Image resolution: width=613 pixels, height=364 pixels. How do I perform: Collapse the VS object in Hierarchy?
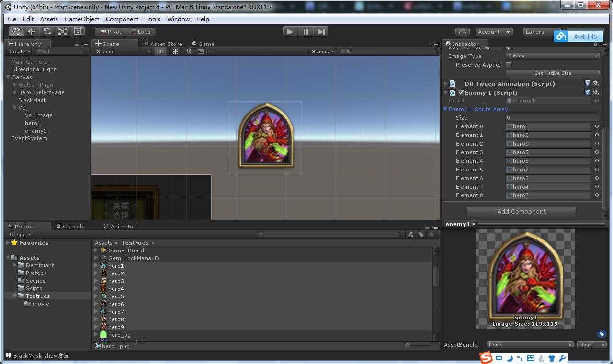click(15, 108)
